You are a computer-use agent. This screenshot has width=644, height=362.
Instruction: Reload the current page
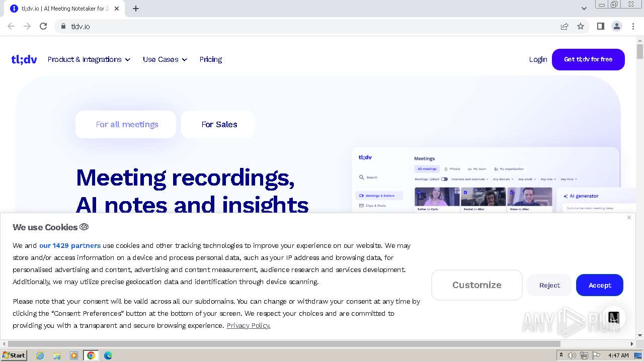pos(43,26)
